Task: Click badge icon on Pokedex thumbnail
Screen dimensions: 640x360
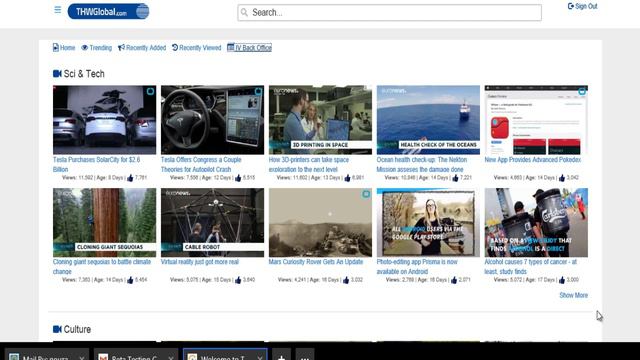Action: click(x=582, y=91)
